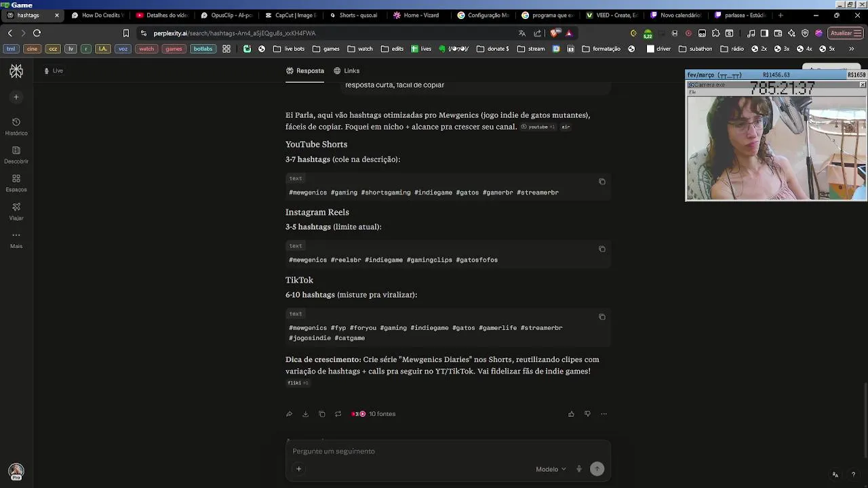
Task: Download the answer via export icon
Action: (305, 414)
